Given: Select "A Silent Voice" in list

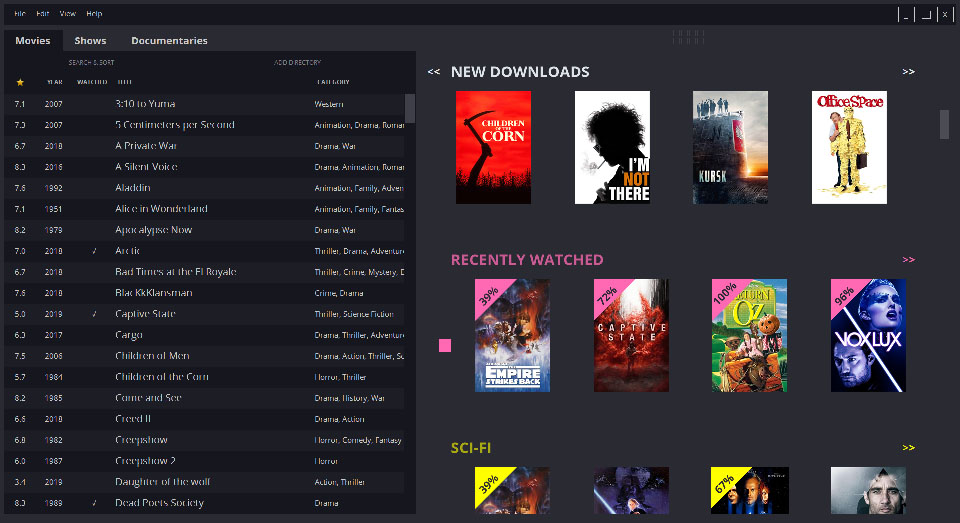Looking at the screenshot, I should 204,167.
